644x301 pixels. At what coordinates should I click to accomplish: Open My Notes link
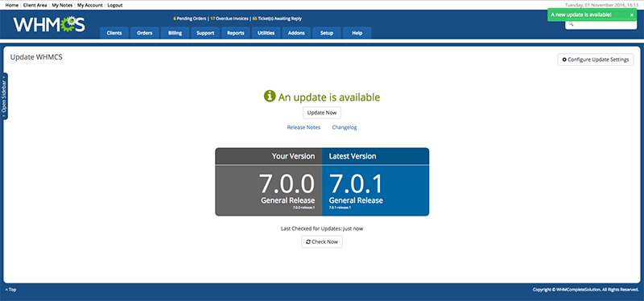62,6
